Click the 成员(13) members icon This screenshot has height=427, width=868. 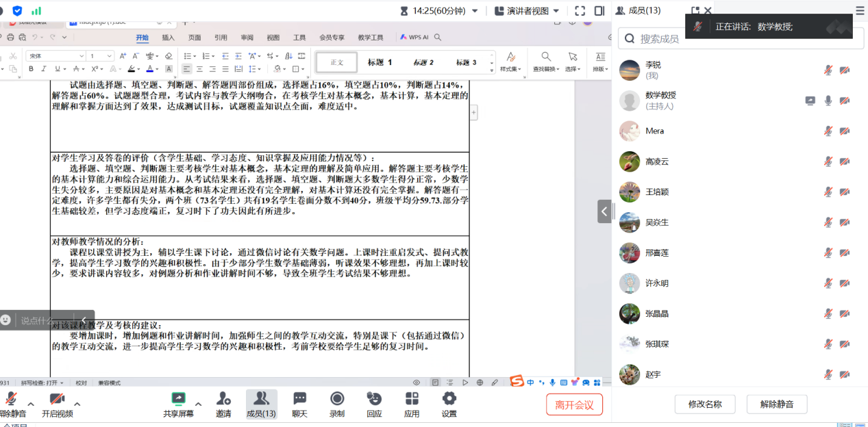[261, 399]
